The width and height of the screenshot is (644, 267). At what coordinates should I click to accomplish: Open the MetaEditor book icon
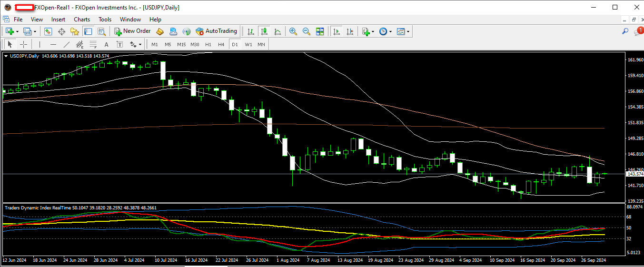(x=160, y=31)
